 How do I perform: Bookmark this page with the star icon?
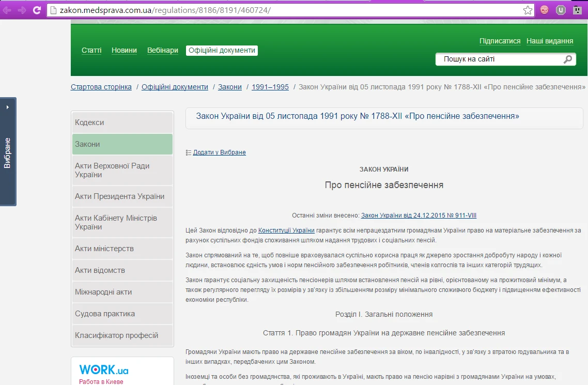pos(528,10)
